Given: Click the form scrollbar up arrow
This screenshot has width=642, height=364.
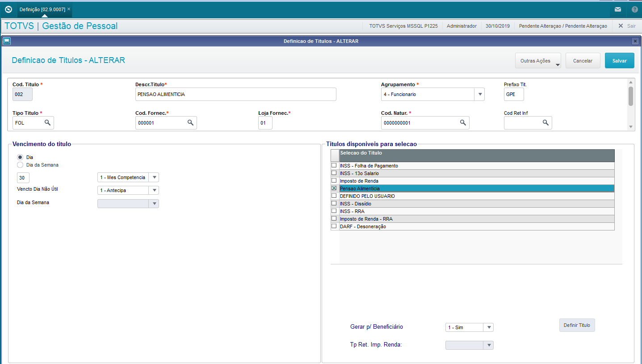Looking at the screenshot, I should 631,82.
